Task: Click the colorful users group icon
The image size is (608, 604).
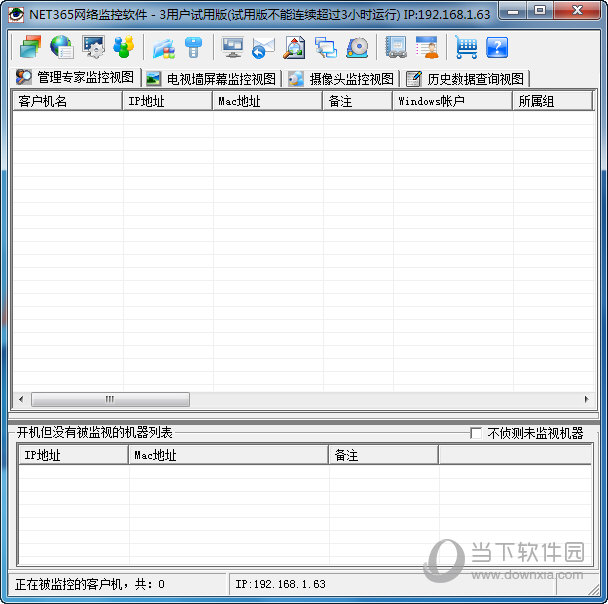Action: tap(124, 47)
